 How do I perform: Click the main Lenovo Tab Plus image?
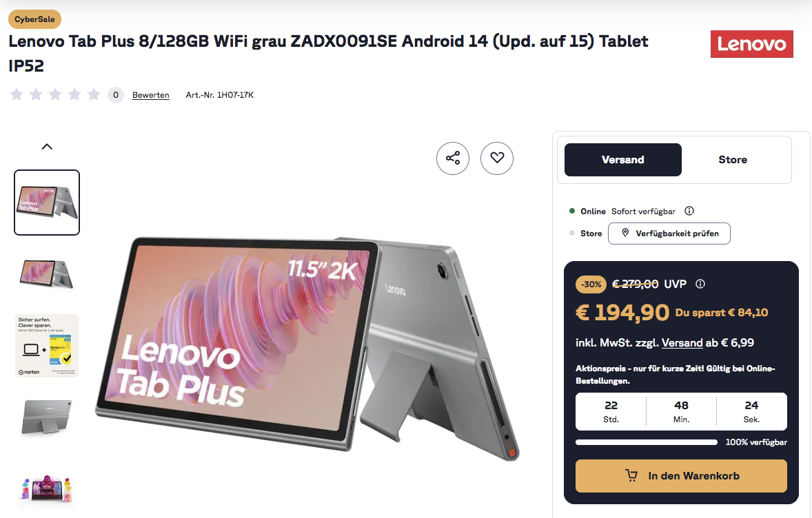307,348
